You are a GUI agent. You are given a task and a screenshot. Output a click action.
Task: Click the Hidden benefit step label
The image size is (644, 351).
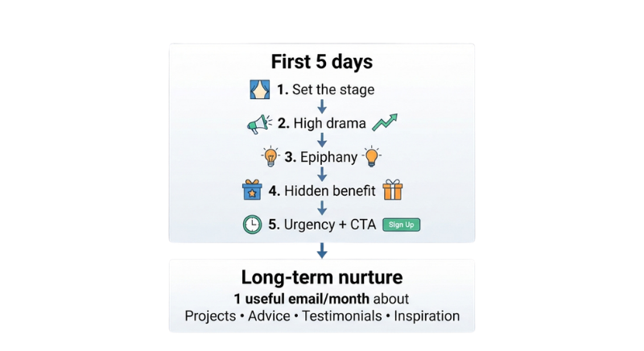[322, 191]
